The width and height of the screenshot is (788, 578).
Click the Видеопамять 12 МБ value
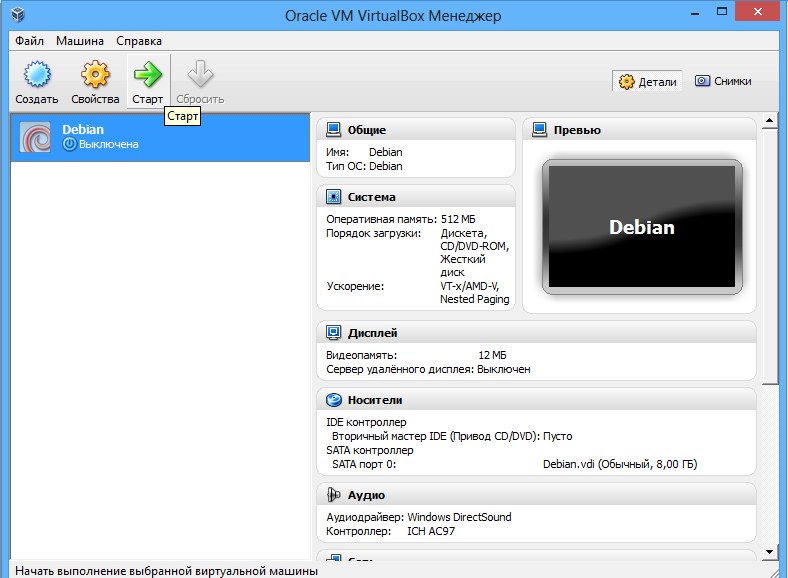492,355
